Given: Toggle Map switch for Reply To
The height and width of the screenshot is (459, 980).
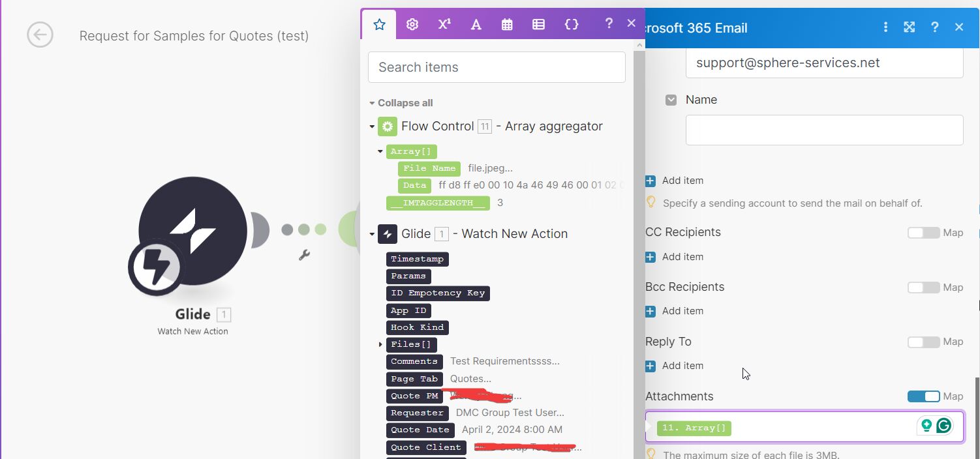Looking at the screenshot, I should point(923,342).
